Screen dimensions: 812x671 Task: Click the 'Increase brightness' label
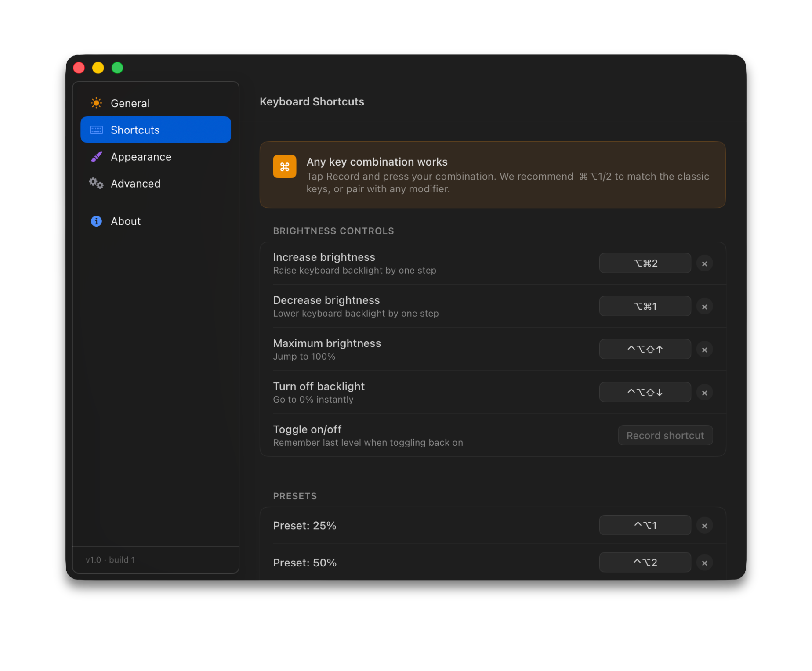324,257
